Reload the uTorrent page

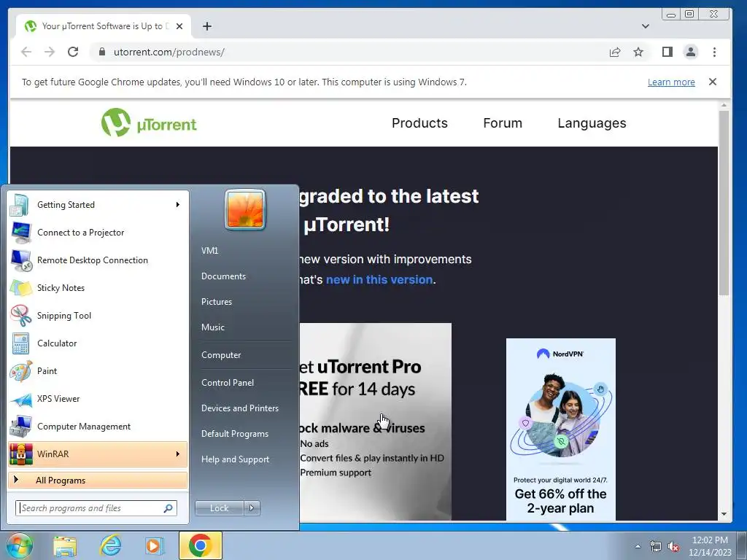[x=73, y=52]
